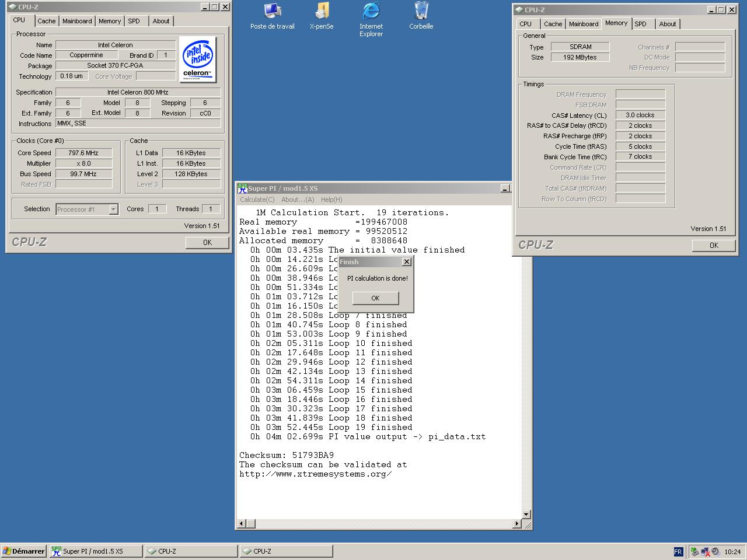
Task: Switch to About tab in right CPU-Z
Action: pos(668,24)
